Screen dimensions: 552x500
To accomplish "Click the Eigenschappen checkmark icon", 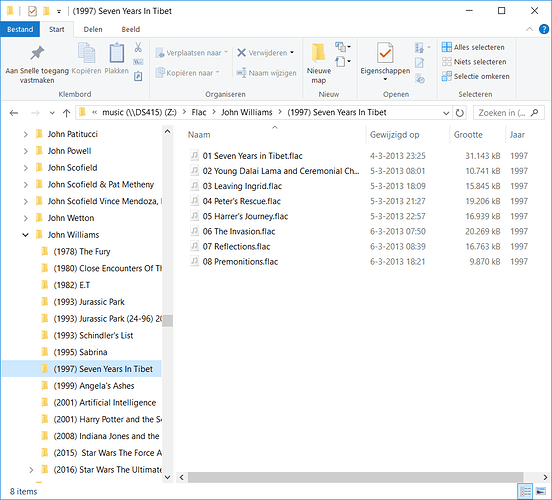I will [385, 53].
